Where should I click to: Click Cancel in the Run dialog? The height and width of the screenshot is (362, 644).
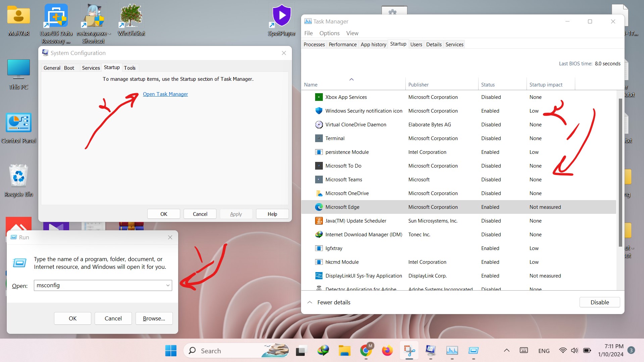[113, 318]
